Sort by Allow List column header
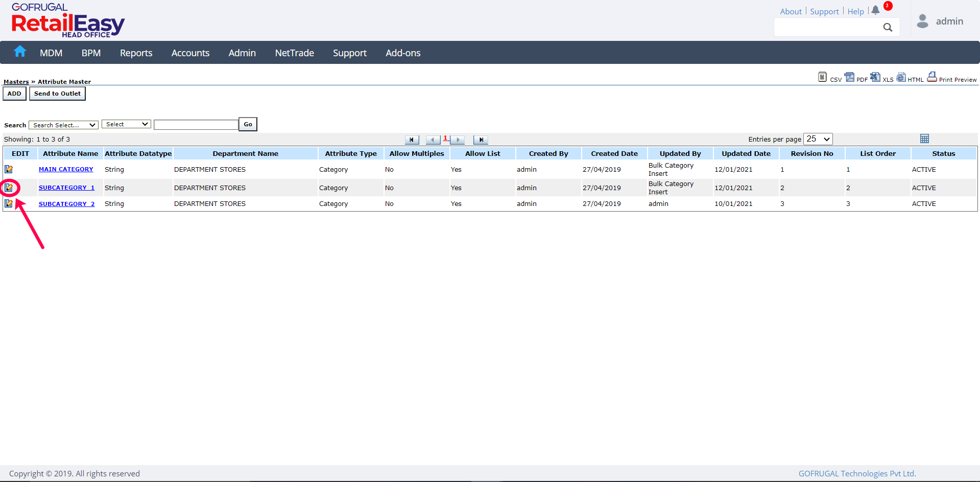980x482 pixels. (x=483, y=153)
